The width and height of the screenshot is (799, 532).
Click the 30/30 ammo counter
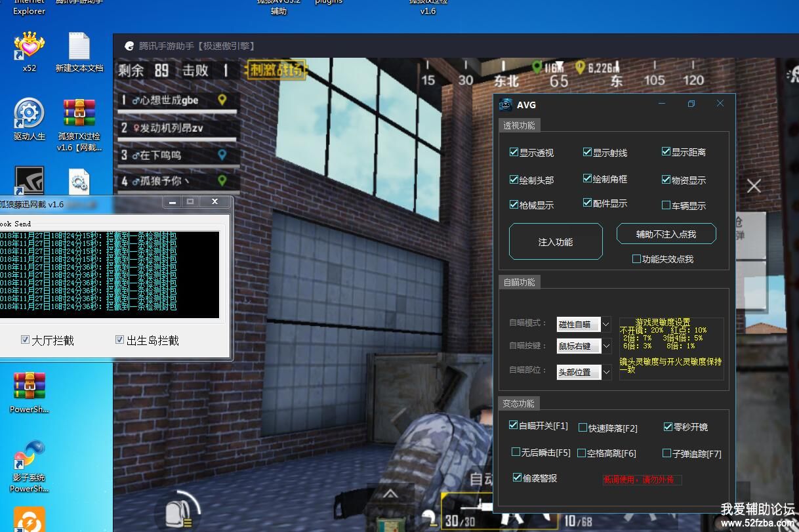[461, 522]
